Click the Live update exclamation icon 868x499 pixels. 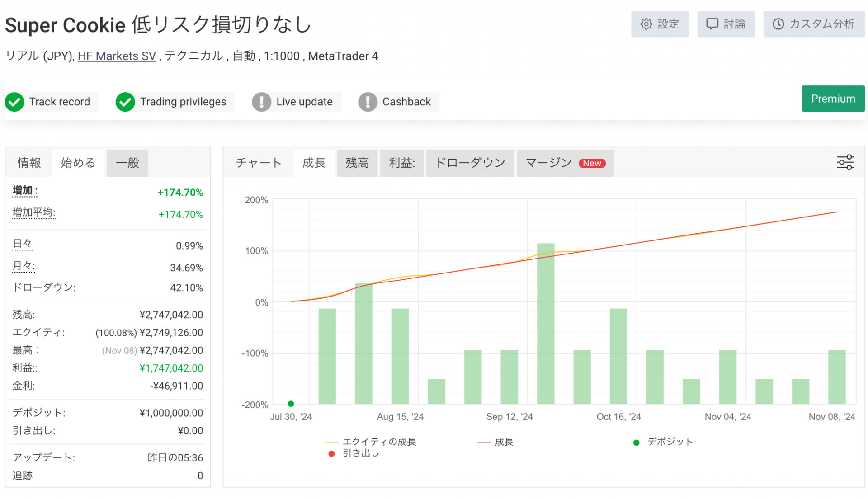261,102
